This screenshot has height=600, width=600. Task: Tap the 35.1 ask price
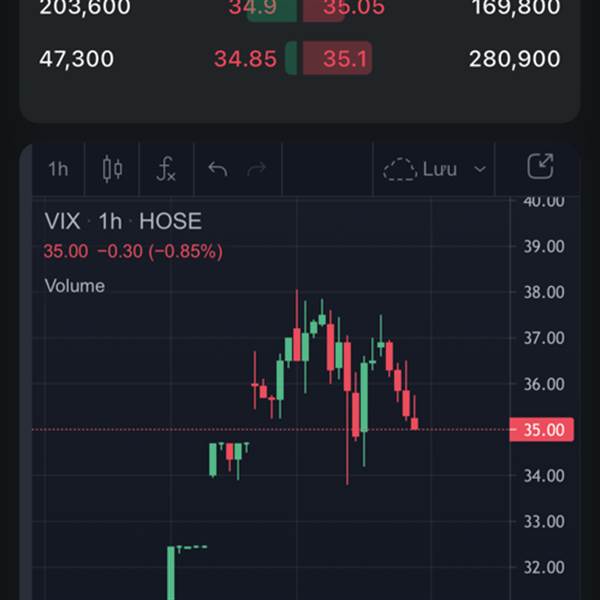coord(345,59)
